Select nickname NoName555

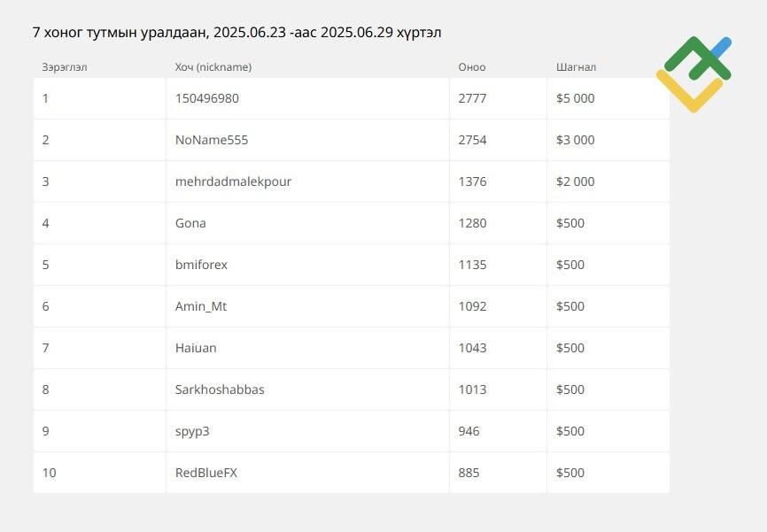(x=212, y=140)
